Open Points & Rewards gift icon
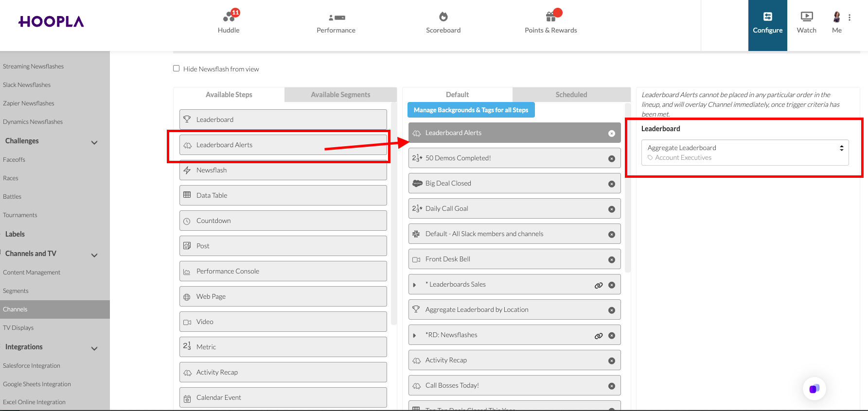 pyautogui.click(x=551, y=17)
